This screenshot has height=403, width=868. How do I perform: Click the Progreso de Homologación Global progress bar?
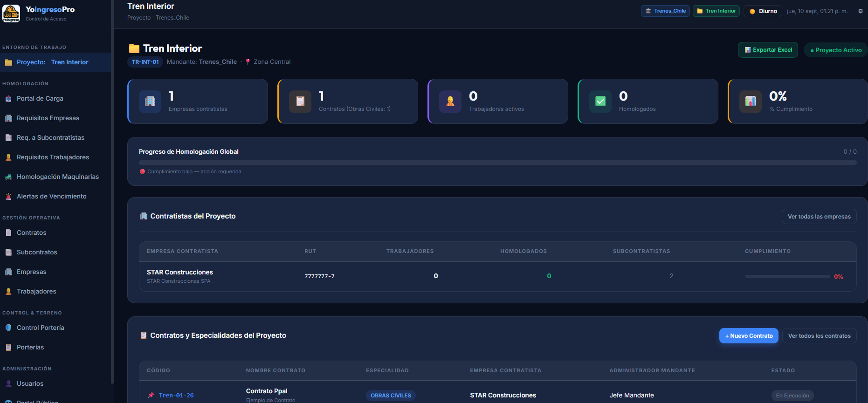pyautogui.click(x=497, y=163)
